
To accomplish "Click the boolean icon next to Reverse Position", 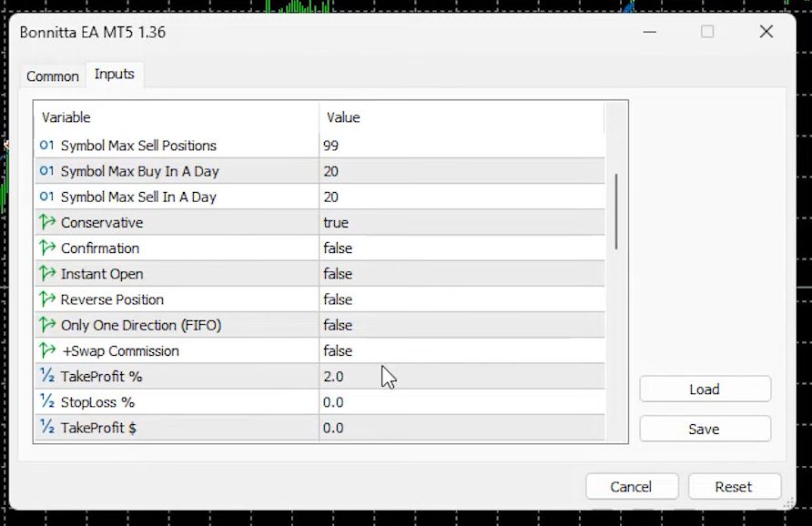I will (47, 299).
